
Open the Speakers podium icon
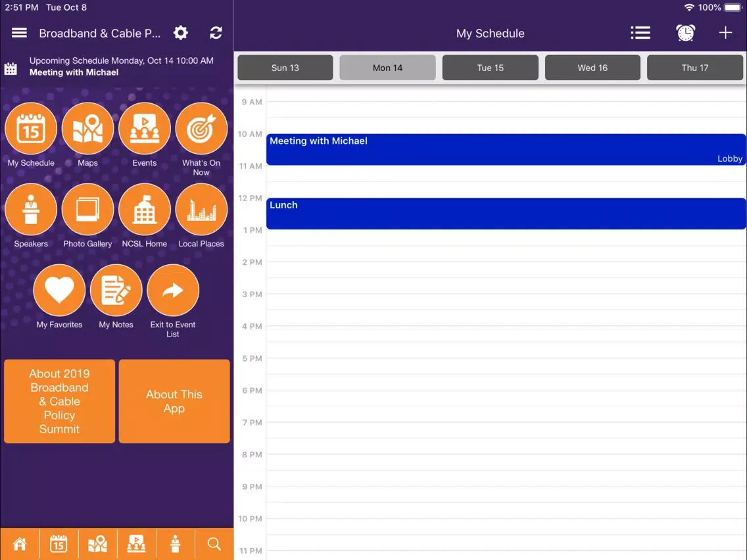point(31,210)
